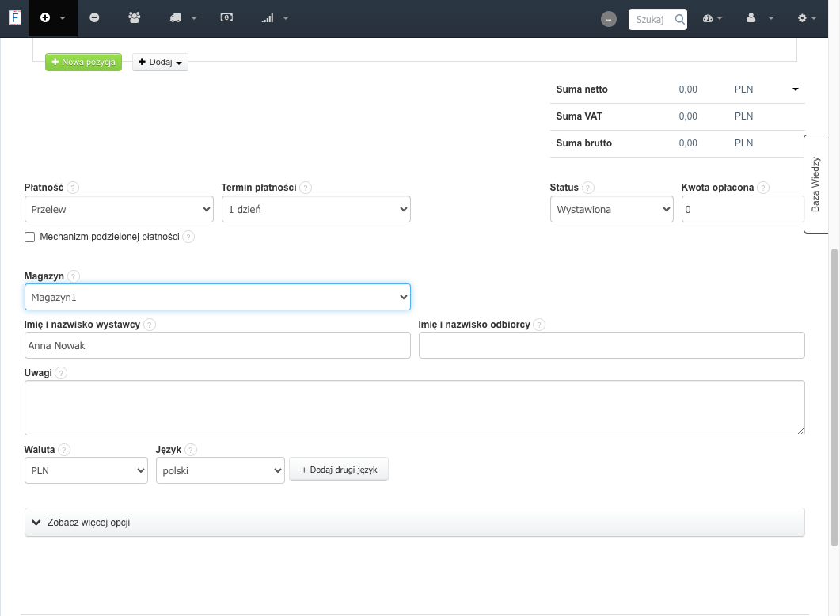Show help for Uwagi field

click(x=61, y=373)
